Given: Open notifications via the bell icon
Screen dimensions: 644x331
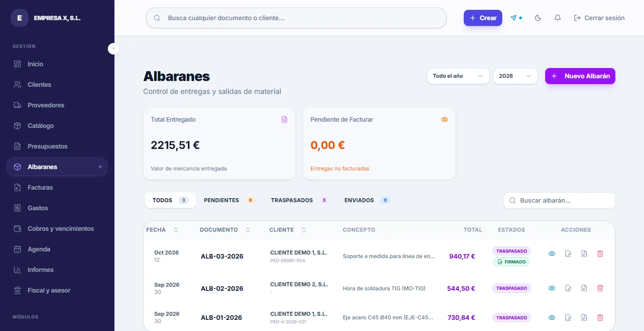Looking at the screenshot, I should [x=558, y=18].
